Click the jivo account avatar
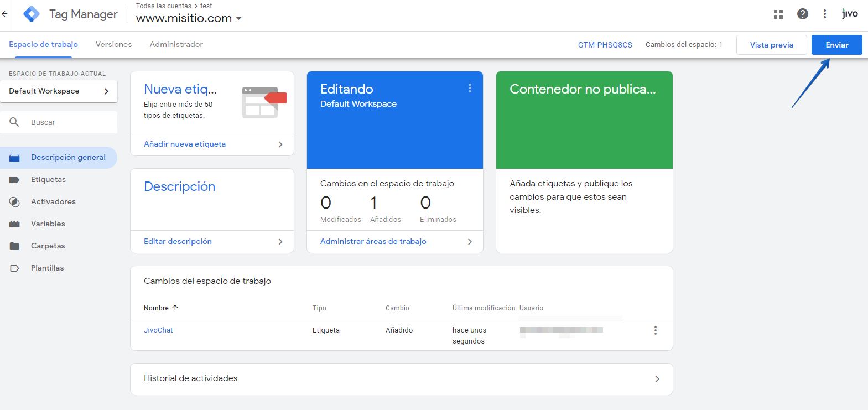 [850, 14]
